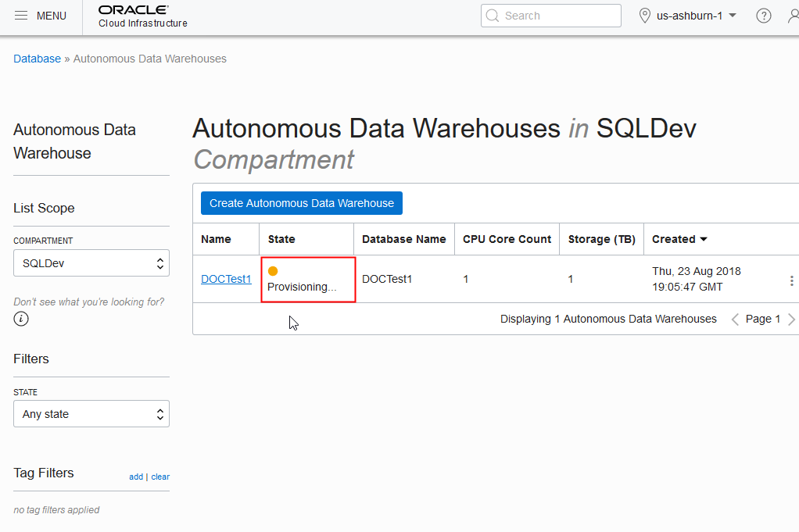The height and width of the screenshot is (532, 799).
Task: Open the hamburger MENU icon
Action: coord(22,16)
